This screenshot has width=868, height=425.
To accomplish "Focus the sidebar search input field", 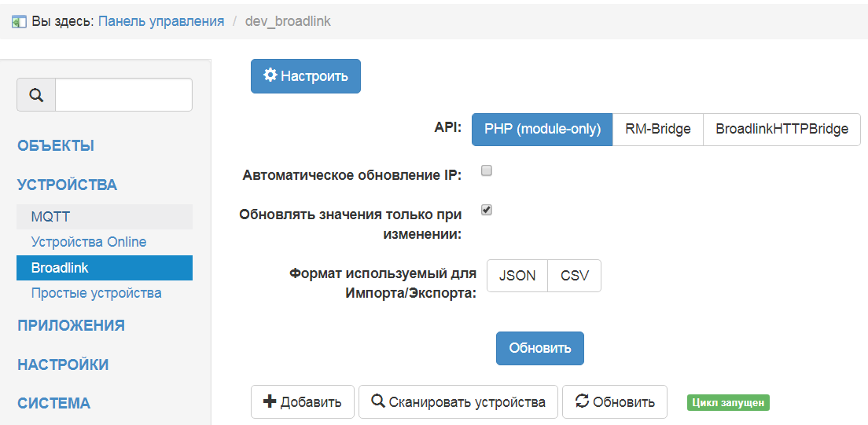I will coord(124,95).
